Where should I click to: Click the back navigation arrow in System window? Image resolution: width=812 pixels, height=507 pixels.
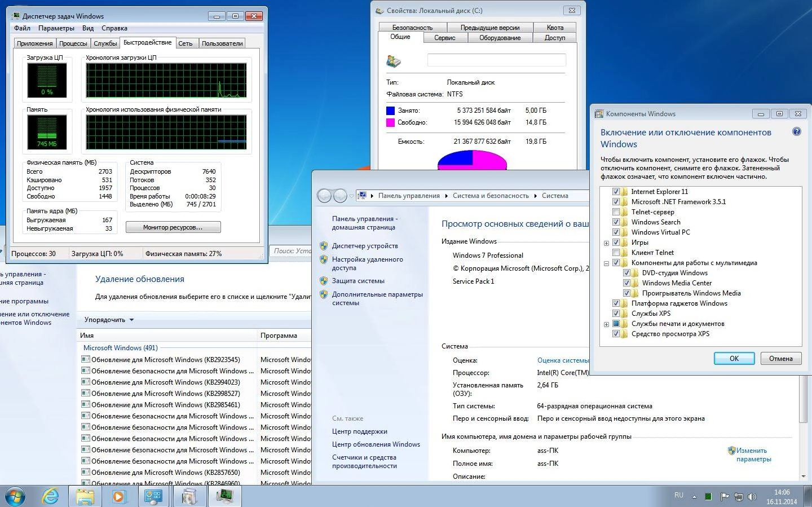point(324,196)
